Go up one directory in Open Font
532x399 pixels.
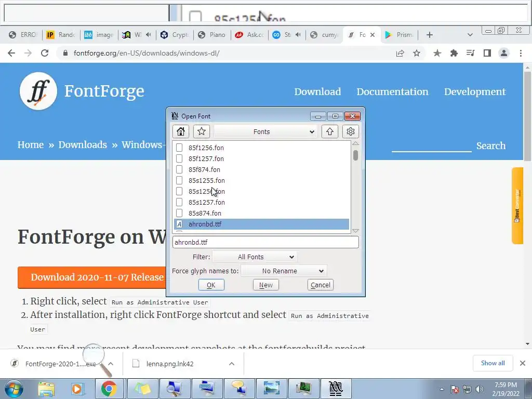(330, 131)
